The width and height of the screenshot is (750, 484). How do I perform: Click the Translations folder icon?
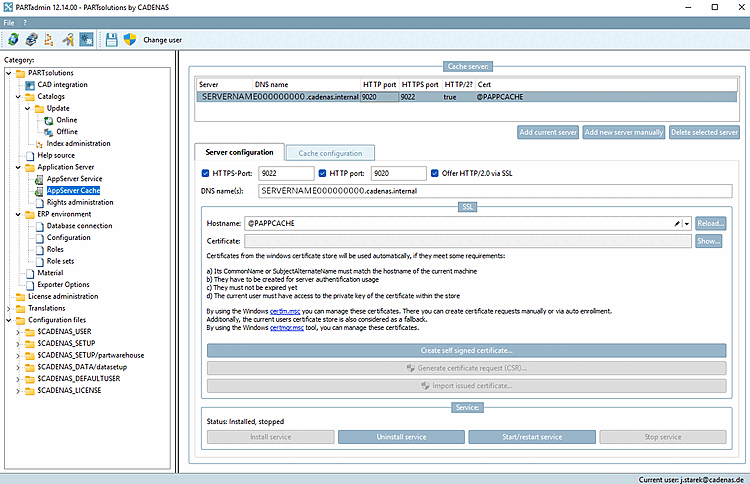pyautogui.click(x=21, y=308)
